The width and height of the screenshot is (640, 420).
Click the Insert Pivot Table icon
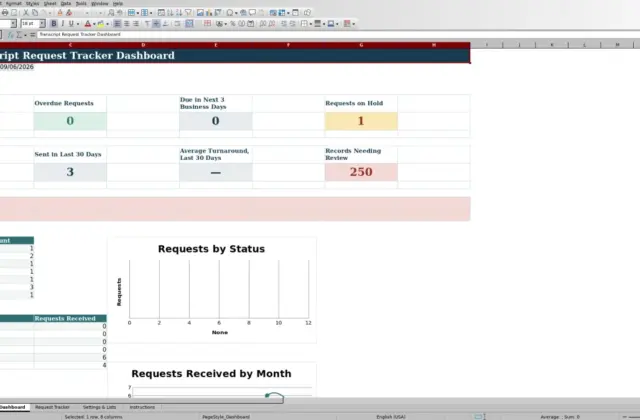pos(218,12)
